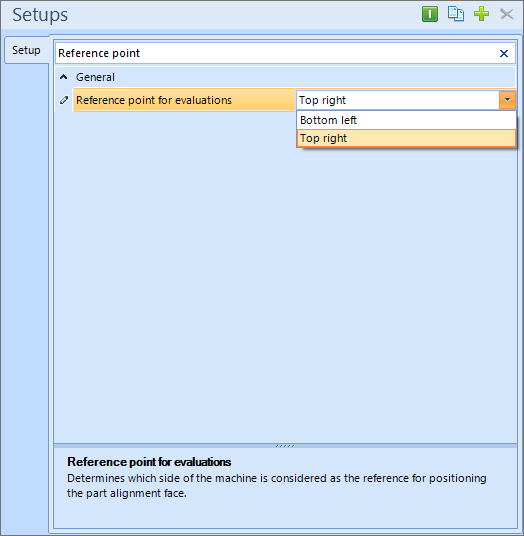
Task: Close the dropdown using the orange arrow button
Action: pyautogui.click(x=507, y=100)
